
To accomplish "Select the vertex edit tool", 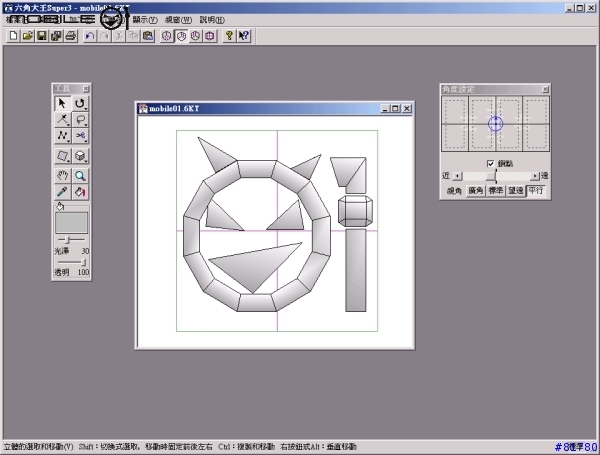I will coord(62,119).
